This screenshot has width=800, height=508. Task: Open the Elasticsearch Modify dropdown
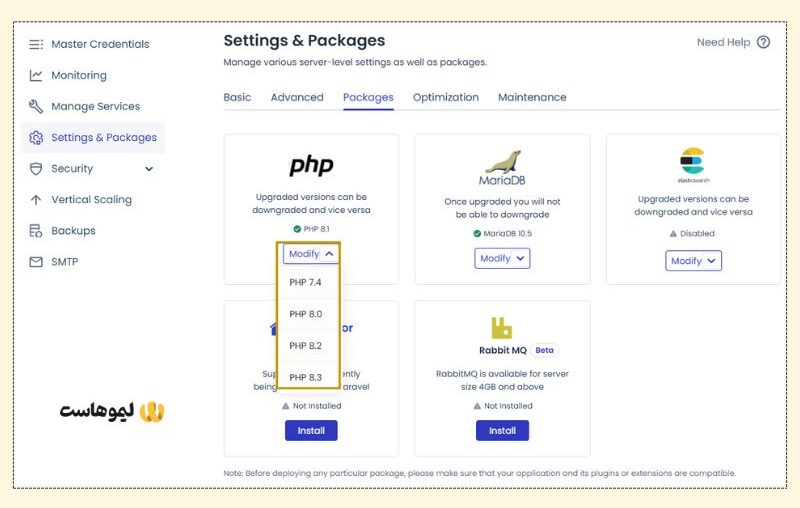pos(693,261)
